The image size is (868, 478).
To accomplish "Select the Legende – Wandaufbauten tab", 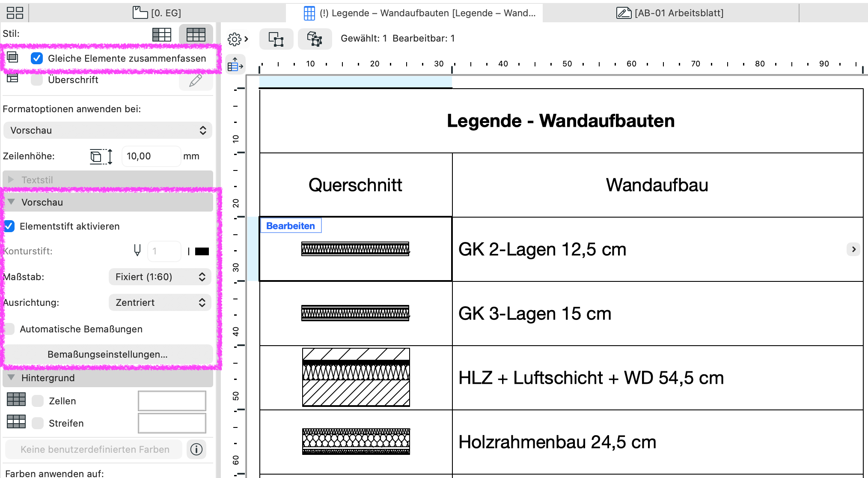I will coord(414,13).
